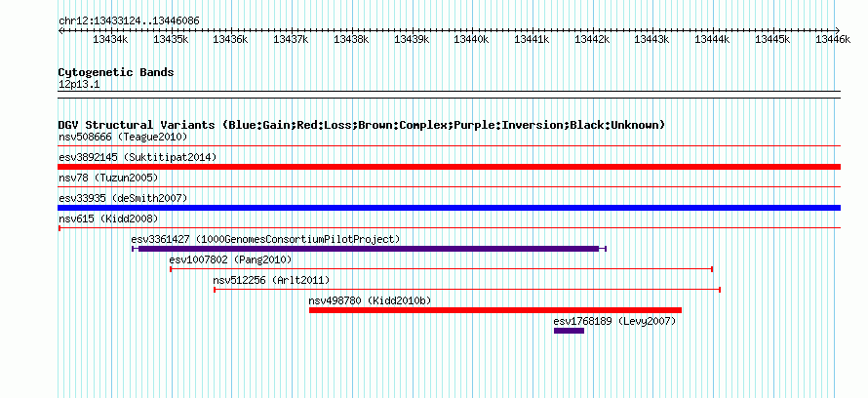Click the Cytogenetic Bands track title
Viewport: 868px width, 398px height.
(x=116, y=72)
